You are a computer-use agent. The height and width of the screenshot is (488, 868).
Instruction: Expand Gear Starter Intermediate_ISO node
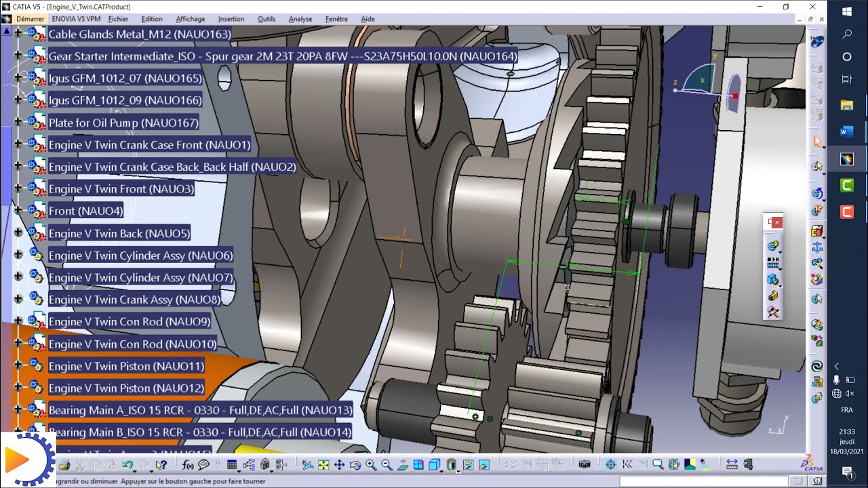pyautogui.click(x=18, y=56)
